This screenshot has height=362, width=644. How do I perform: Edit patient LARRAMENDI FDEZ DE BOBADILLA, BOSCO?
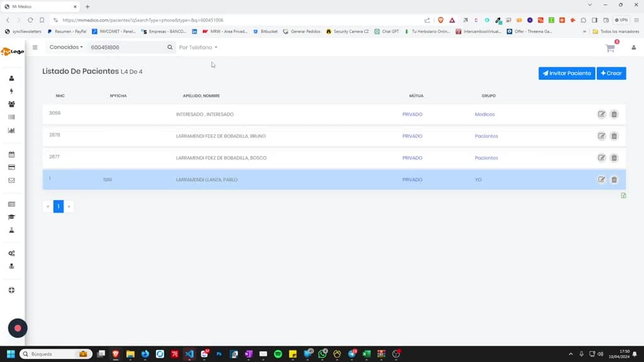pyautogui.click(x=601, y=158)
